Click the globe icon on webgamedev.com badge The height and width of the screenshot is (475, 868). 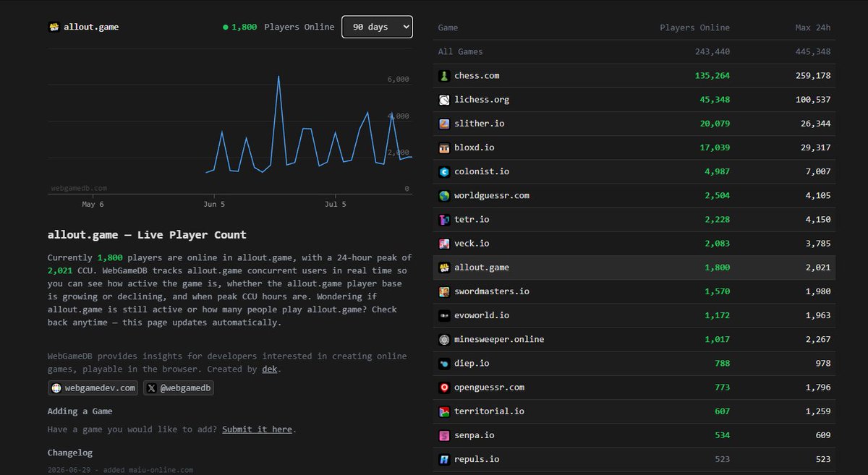pos(56,388)
